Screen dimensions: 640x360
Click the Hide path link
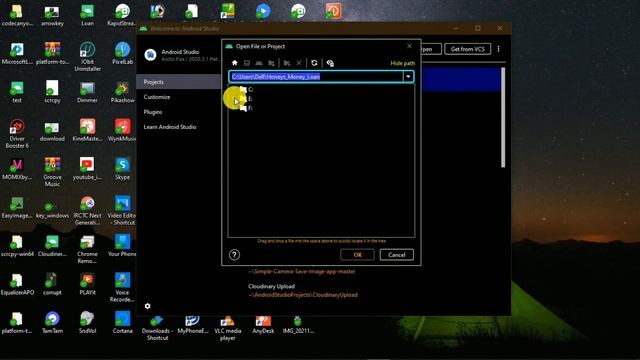click(402, 63)
